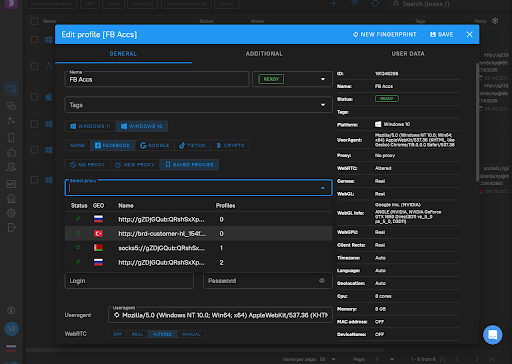512x364 pixels.
Task: Select the Saved Proxies option
Action: click(189, 165)
